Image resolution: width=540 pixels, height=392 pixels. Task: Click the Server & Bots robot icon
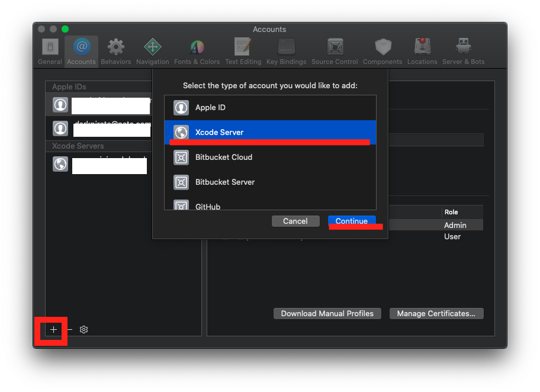[464, 46]
